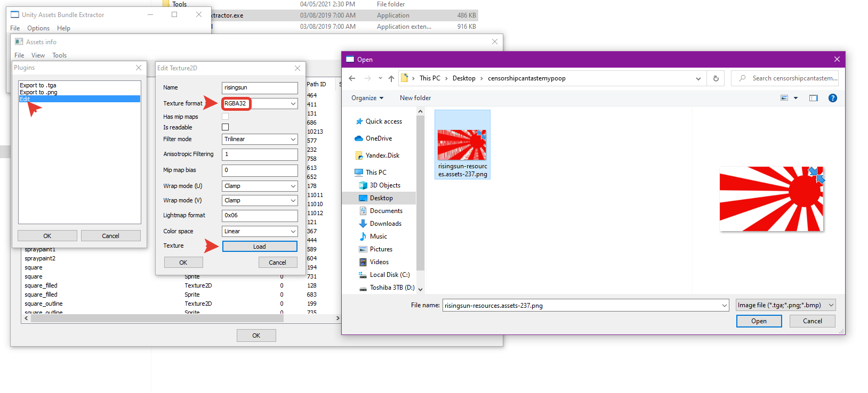Open the Options menu

38,28
